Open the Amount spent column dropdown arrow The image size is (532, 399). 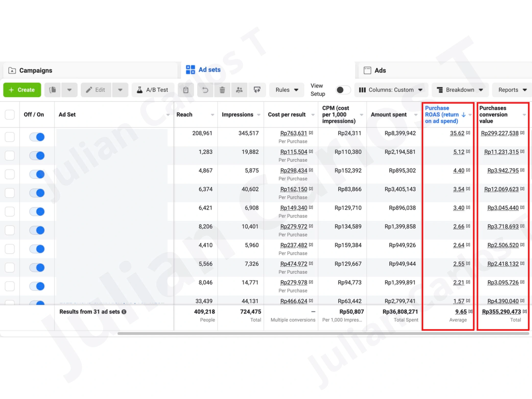(x=416, y=115)
